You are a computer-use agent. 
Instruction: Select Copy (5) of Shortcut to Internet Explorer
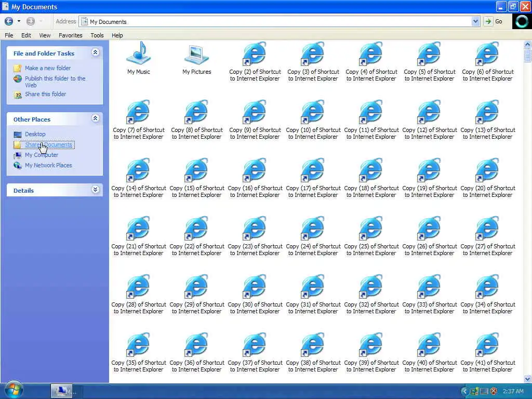click(x=430, y=61)
